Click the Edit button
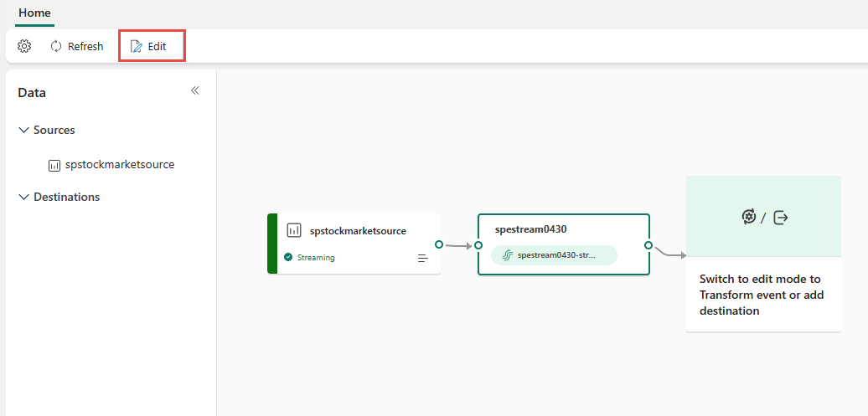Screen dimensions: 868x416 (148, 47)
